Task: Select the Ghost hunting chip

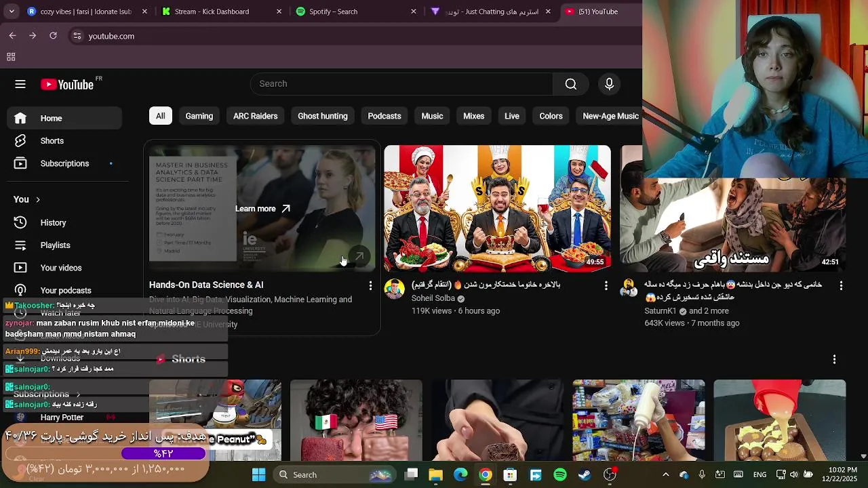Action: point(323,116)
